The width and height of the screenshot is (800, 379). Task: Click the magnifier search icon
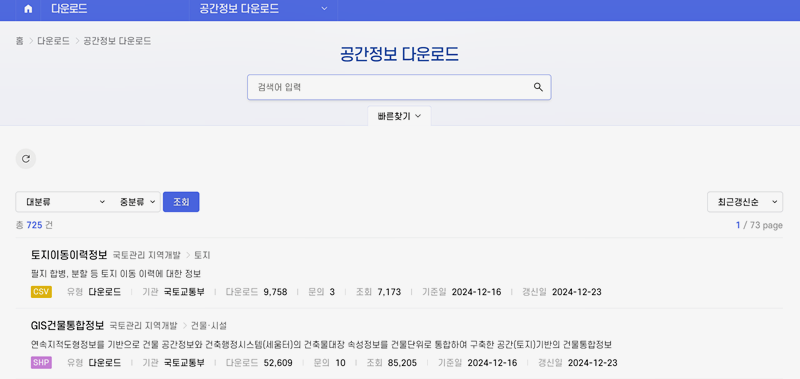point(538,87)
